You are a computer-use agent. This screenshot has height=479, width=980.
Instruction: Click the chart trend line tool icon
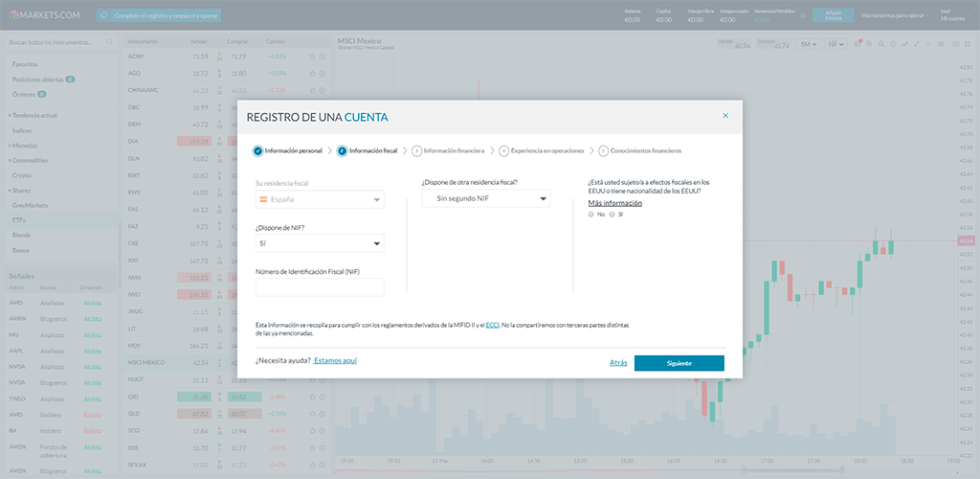(x=904, y=44)
